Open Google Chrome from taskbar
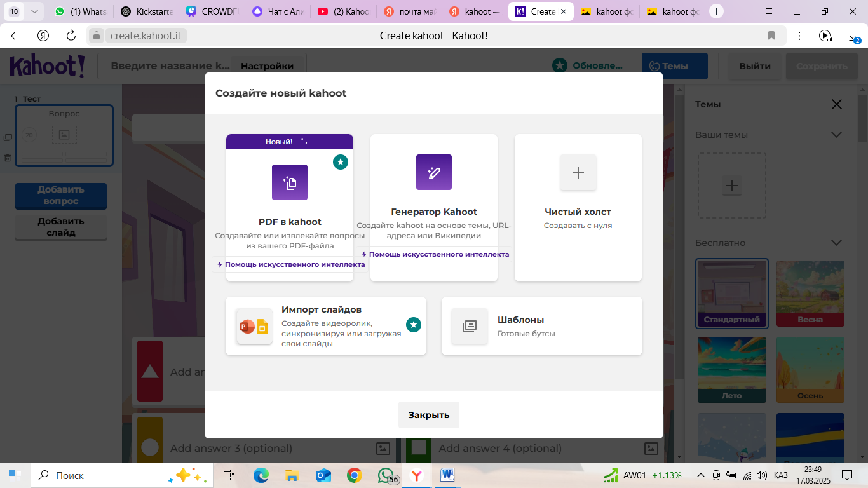 pyautogui.click(x=354, y=475)
